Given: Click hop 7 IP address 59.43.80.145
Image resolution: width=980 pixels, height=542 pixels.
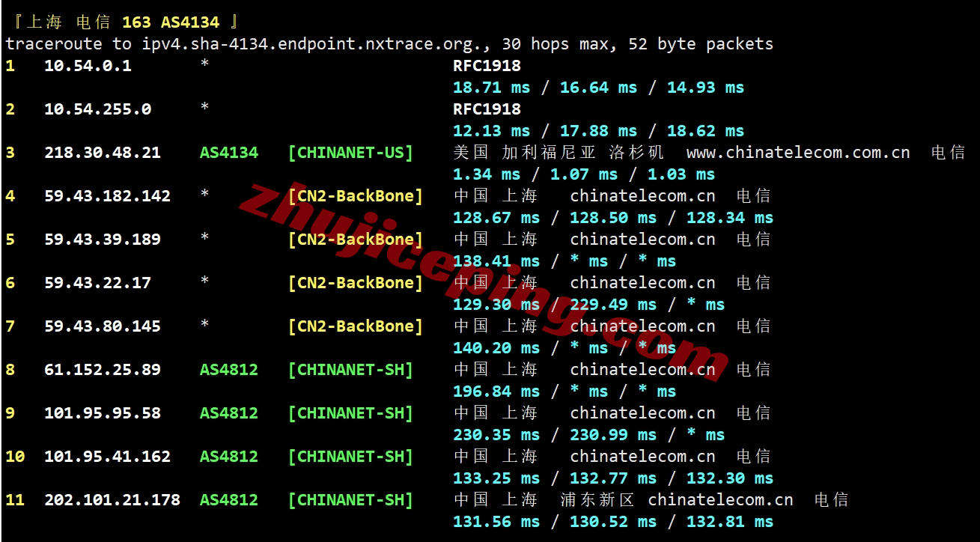Looking at the screenshot, I should [x=103, y=326].
